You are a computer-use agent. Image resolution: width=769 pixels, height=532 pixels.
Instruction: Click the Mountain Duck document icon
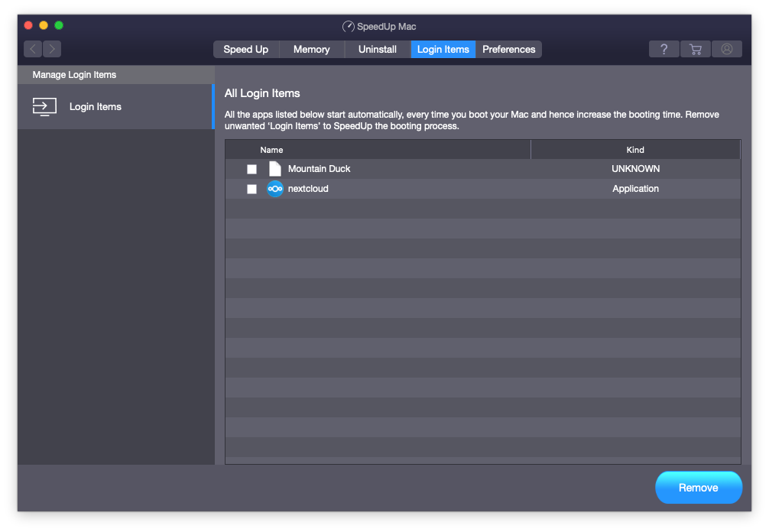(274, 168)
